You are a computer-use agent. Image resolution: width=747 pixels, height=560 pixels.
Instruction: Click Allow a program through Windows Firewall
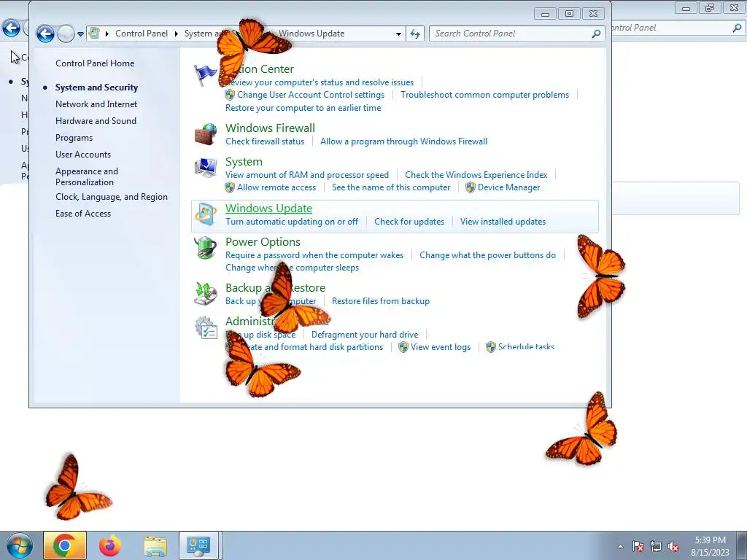pos(403,141)
